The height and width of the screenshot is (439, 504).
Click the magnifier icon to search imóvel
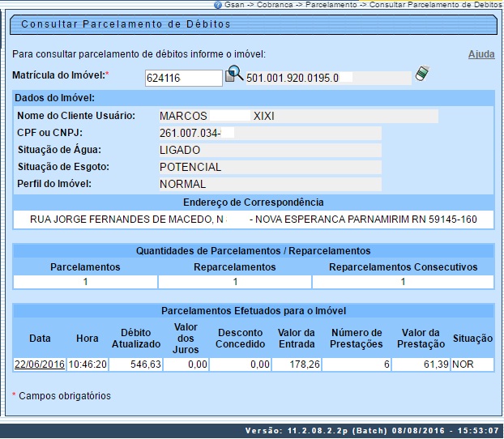pyautogui.click(x=233, y=75)
